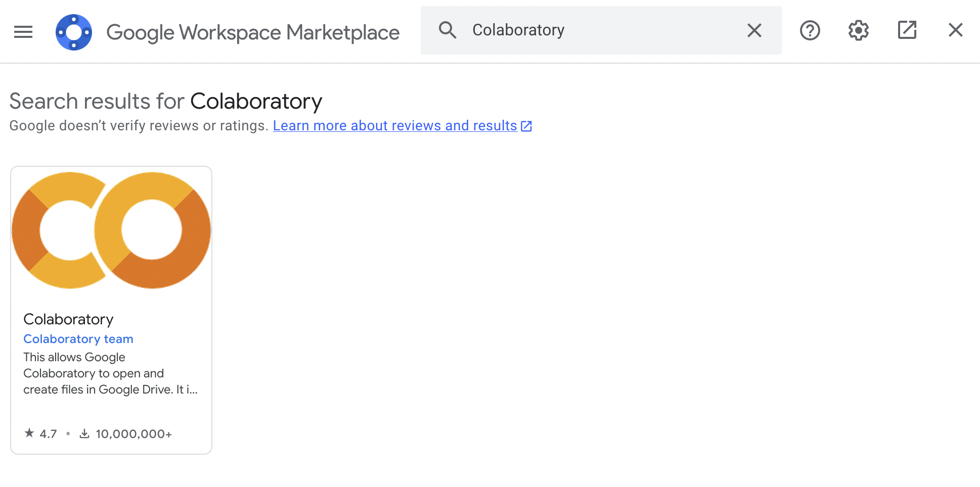Click the Search results for Colaboratory heading
Image resolution: width=980 pixels, height=487 pixels.
(x=165, y=101)
